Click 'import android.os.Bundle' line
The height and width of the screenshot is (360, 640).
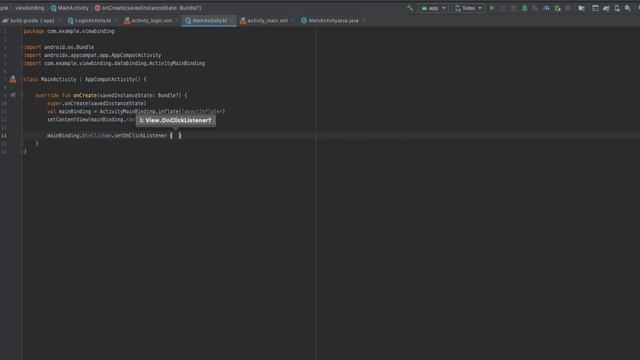click(59, 47)
